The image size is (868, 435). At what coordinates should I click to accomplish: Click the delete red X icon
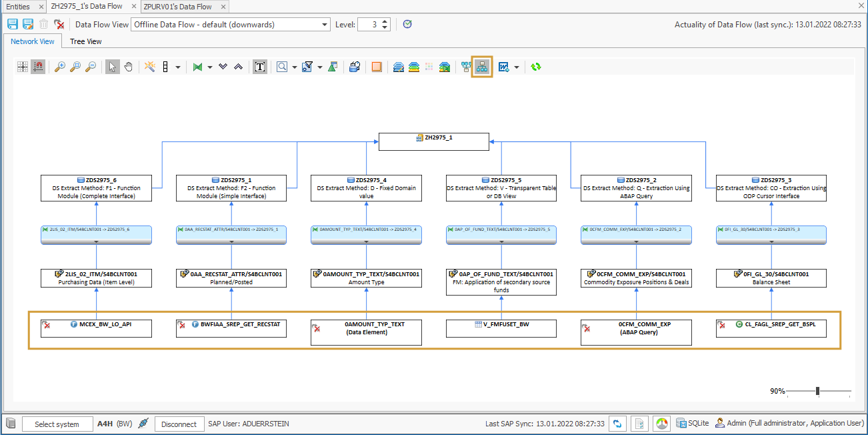tap(59, 25)
